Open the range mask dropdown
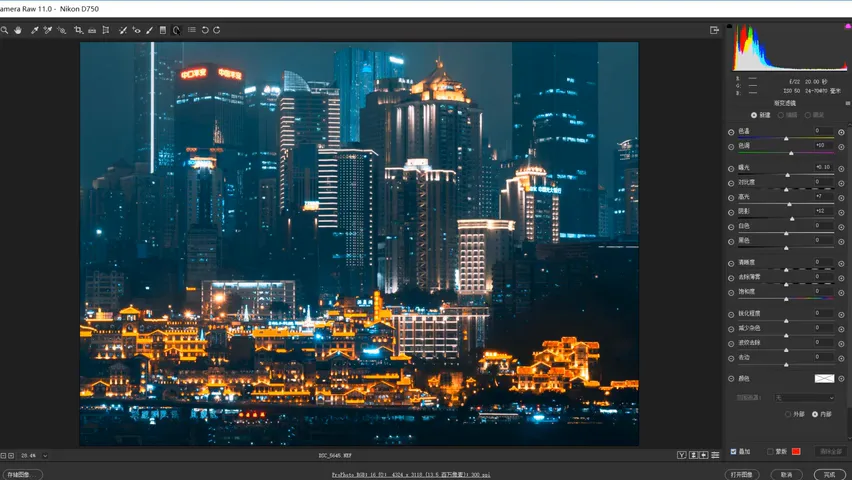852x480 pixels. click(804, 398)
